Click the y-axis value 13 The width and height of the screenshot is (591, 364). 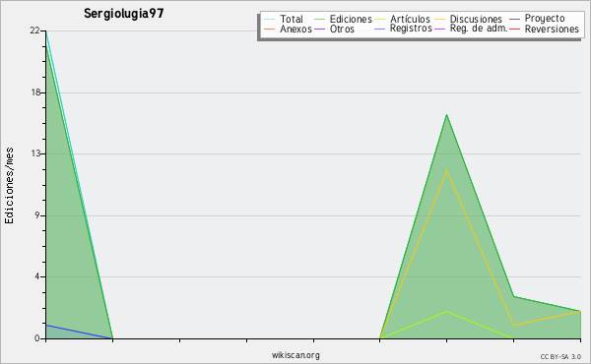click(x=35, y=153)
